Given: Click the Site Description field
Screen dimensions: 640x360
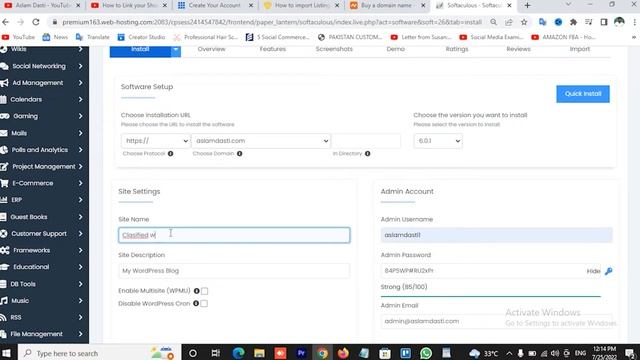Looking at the screenshot, I should click(x=234, y=271).
